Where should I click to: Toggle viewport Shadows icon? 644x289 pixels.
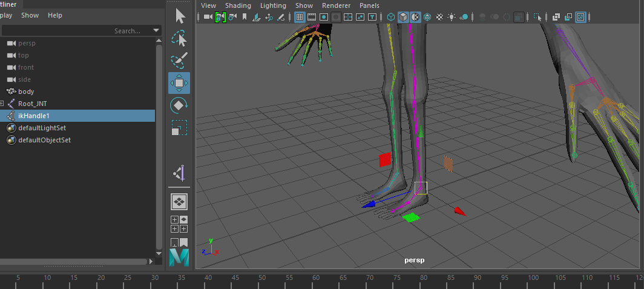pyautogui.click(x=464, y=17)
